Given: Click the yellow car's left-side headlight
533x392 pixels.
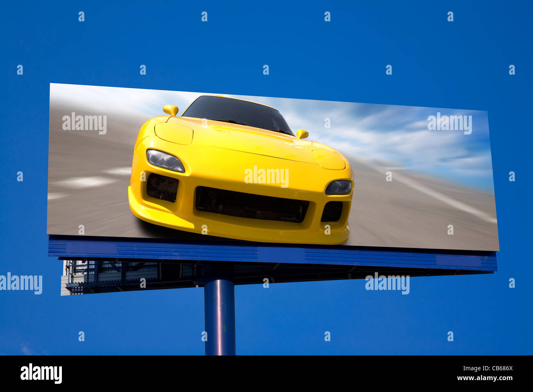Looking at the screenshot, I should pyautogui.click(x=165, y=161).
